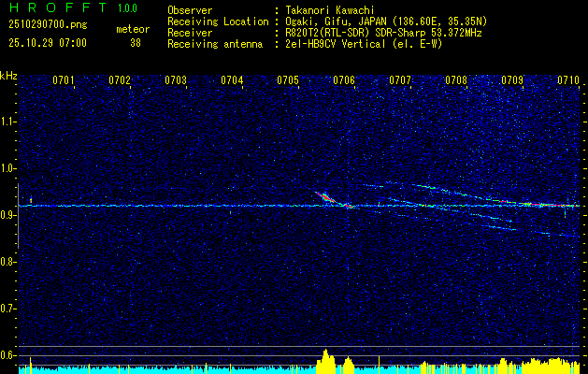The image size is (588, 374).
Task: Click the R820T2(RTL-SDR) receiver text
Action: [383, 33]
